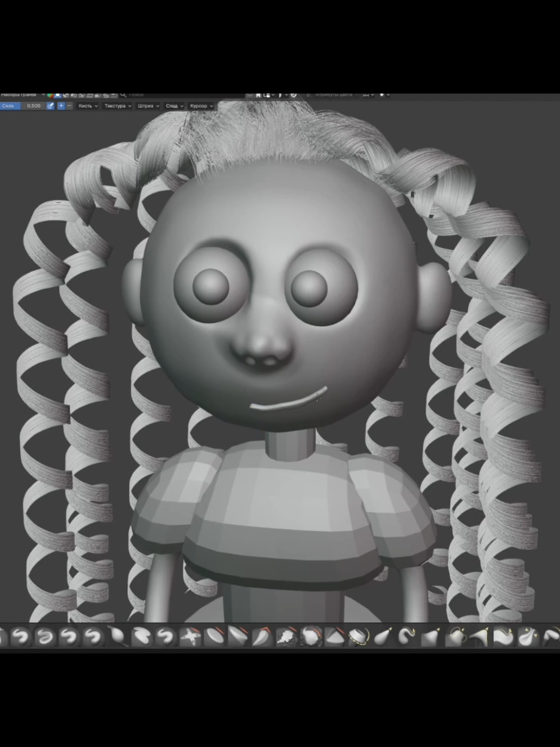Select the teardrop-shaped Layer brush icon
560x747 pixels.
(117, 637)
